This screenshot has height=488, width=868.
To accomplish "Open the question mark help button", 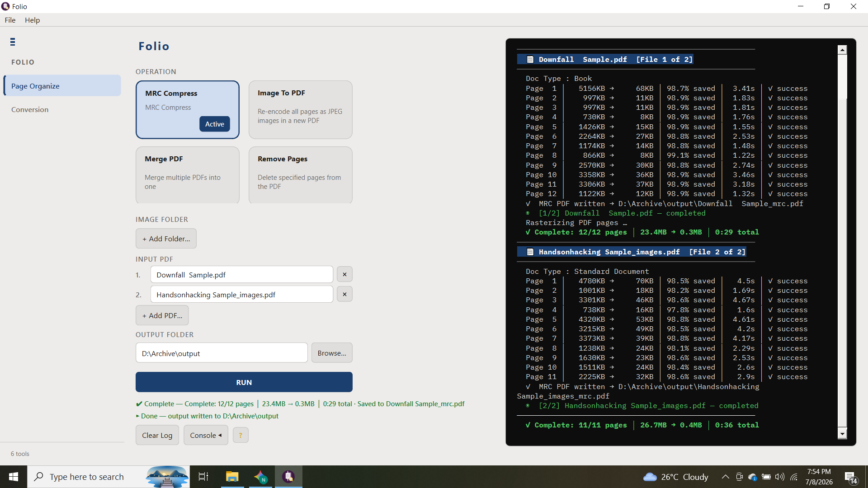I will point(241,435).
